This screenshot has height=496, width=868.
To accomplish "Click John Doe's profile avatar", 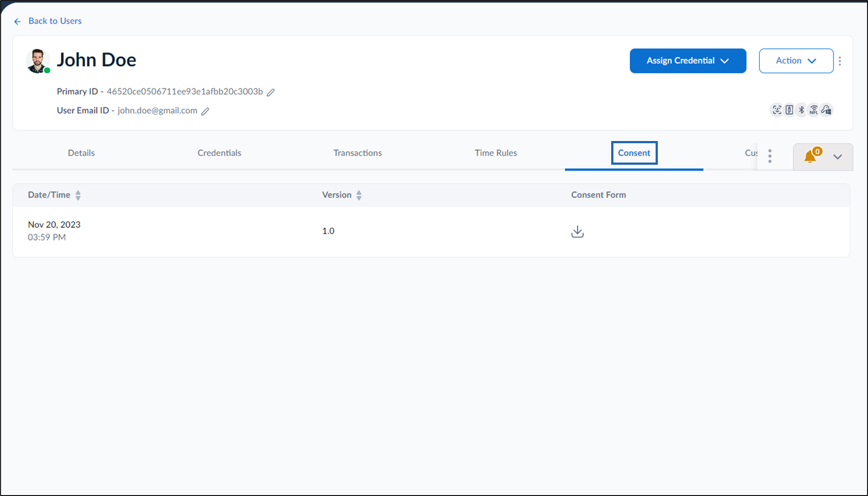I will 38,61.
